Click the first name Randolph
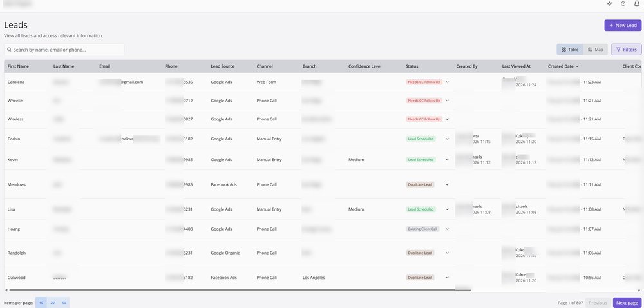644x308 pixels. point(17,253)
